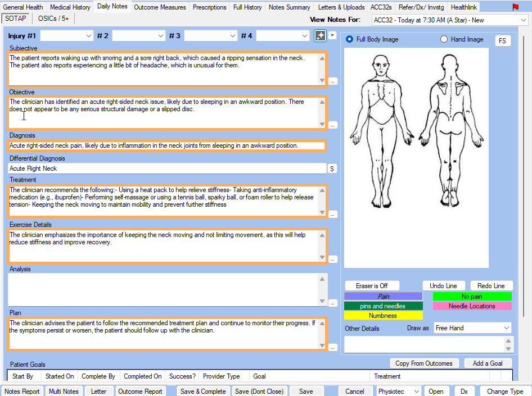Open the Physiotec dropdown at the bottom
Screen dimensions: 532x396
pyautogui.click(x=398, y=392)
